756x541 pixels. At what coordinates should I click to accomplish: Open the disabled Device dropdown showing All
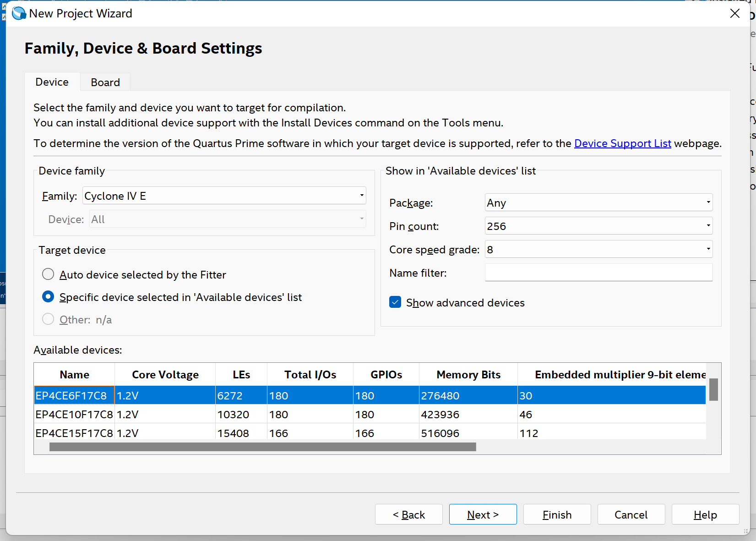(x=228, y=219)
